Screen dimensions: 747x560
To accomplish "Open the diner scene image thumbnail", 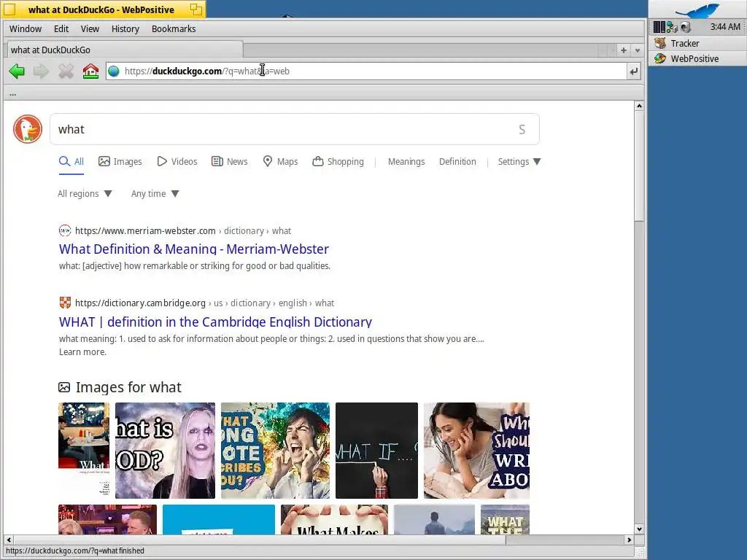I will 84,451.
